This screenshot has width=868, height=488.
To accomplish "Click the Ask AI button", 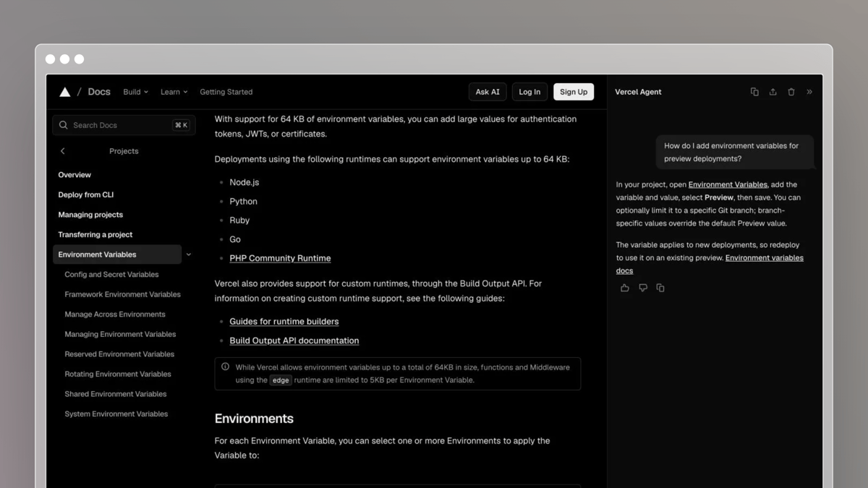I will (x=488, y=92).
